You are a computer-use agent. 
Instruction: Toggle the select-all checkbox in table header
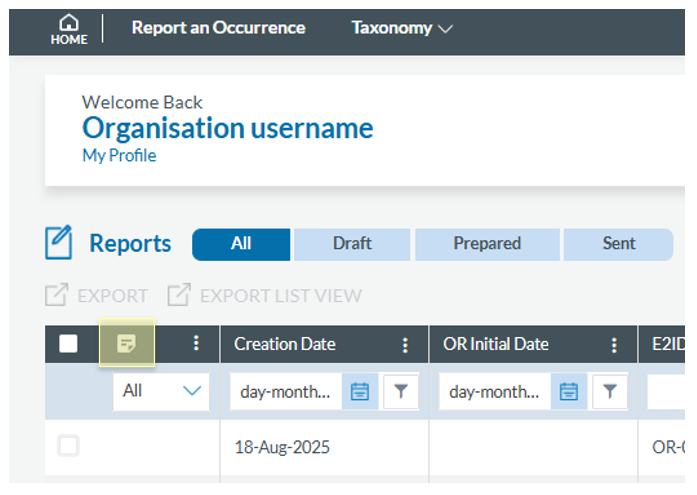68,344
